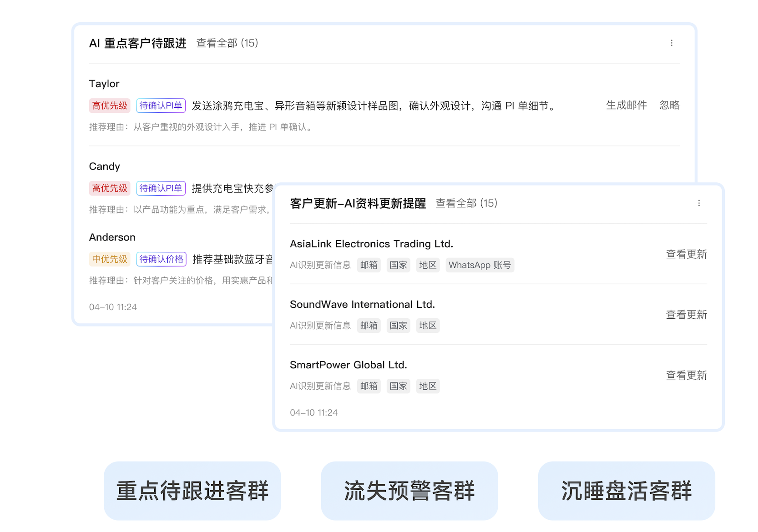Click Anderson's 中优先级 tag

click(x=110, y=259)
